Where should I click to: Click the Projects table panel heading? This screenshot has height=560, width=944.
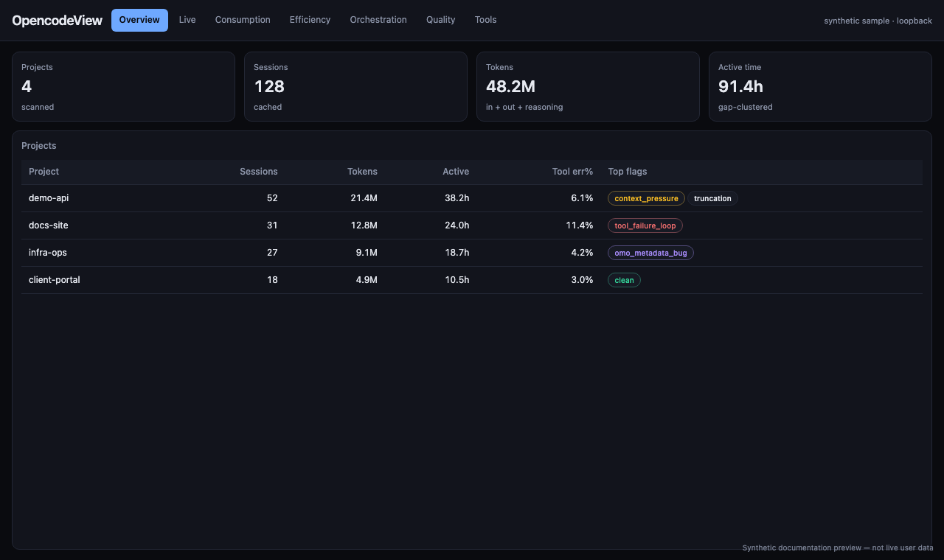[x=39, y=146]
